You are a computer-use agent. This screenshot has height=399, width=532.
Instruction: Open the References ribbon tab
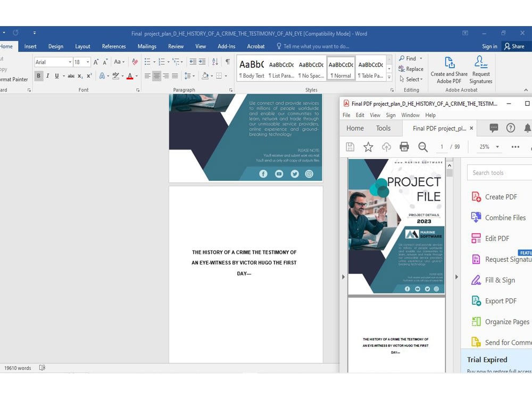tap(114, 46)
